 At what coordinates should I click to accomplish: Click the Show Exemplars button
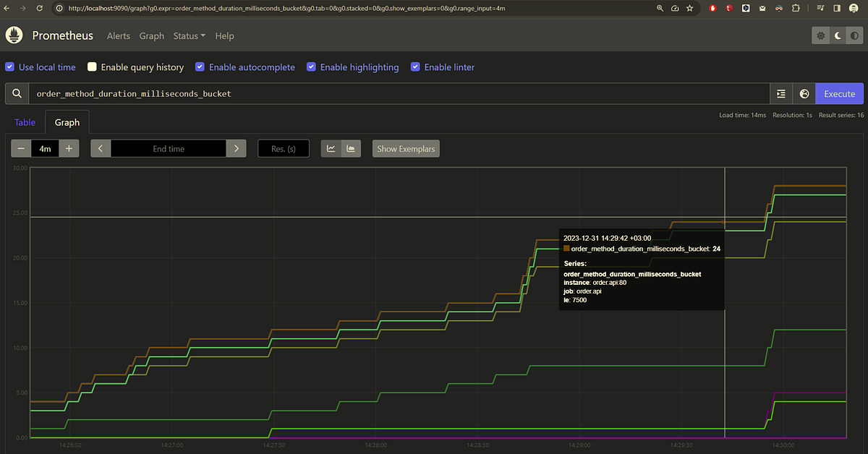406,148
